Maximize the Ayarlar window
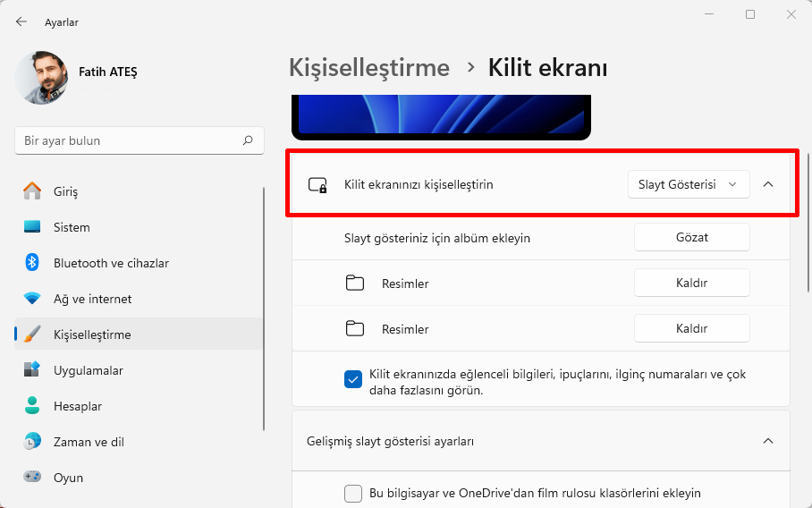 pyautogui.click(x=750, y=14)
